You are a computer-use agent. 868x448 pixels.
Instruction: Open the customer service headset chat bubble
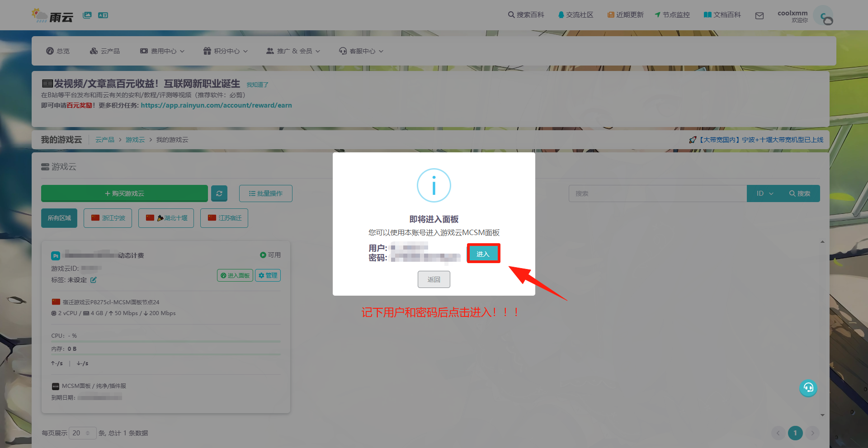click(x=808, y=388)
